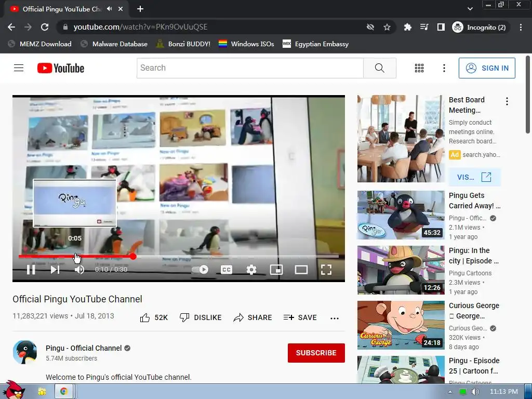Mute the video volume speaker icon
Image resolution: width=532 pixels, height=399 pixels.
click(x=79, y=270)
